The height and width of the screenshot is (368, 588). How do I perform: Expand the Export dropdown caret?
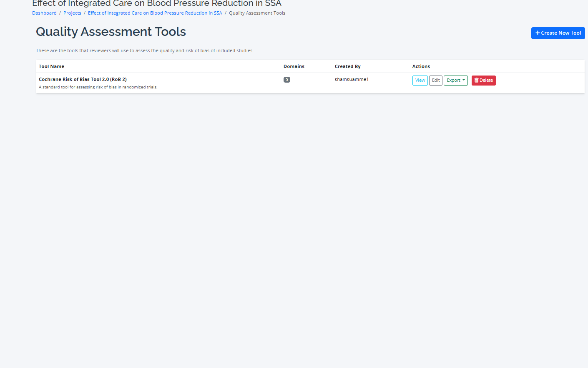464,80
